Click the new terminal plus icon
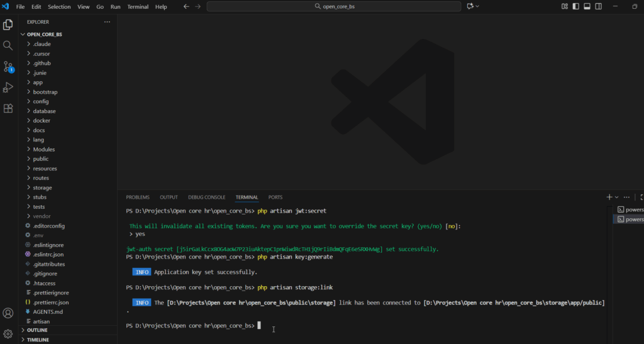Viewport: 644px width, 344px height. click(x=609, y=197)
